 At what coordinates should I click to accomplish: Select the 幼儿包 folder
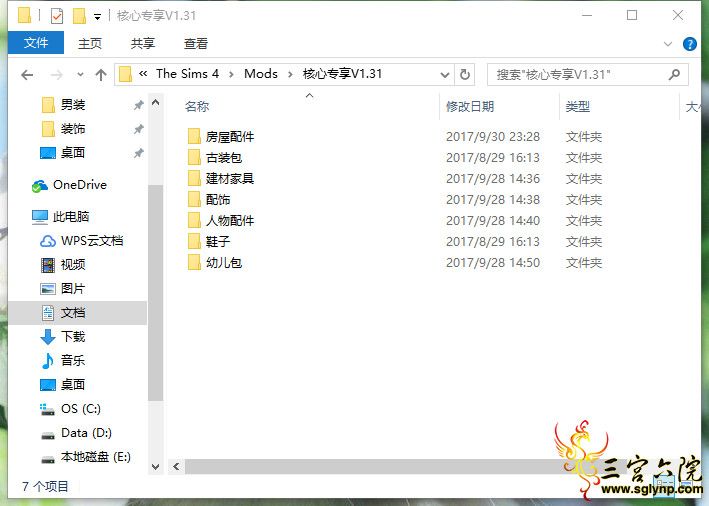coord(224,263)
